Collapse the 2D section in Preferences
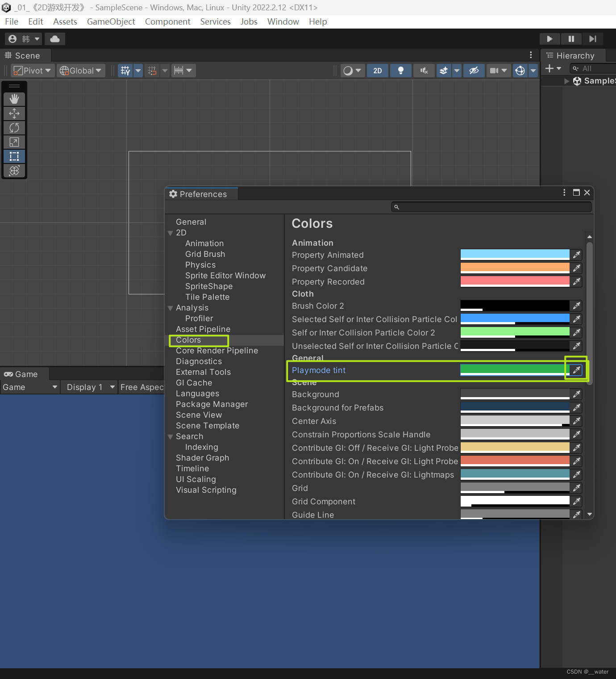The image size is (616, 679). [171, 232]
